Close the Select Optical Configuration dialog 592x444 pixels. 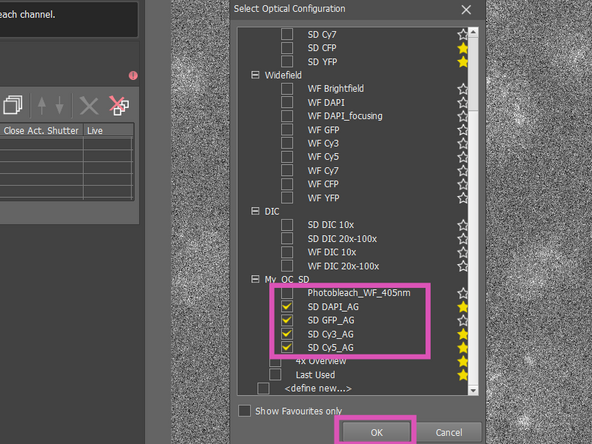point(466,10)
